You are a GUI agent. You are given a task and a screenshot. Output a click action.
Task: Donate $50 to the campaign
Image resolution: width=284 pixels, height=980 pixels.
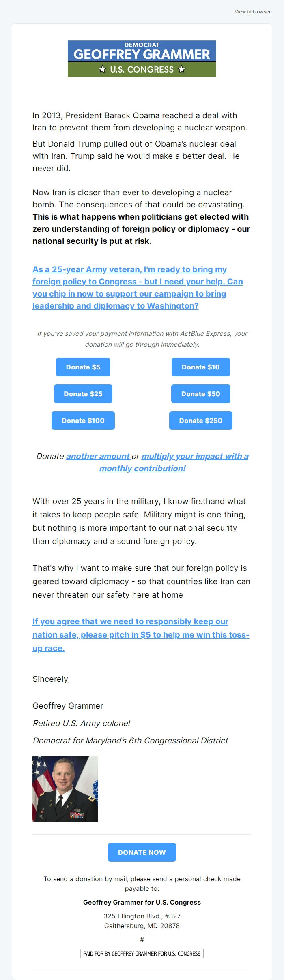200,393
